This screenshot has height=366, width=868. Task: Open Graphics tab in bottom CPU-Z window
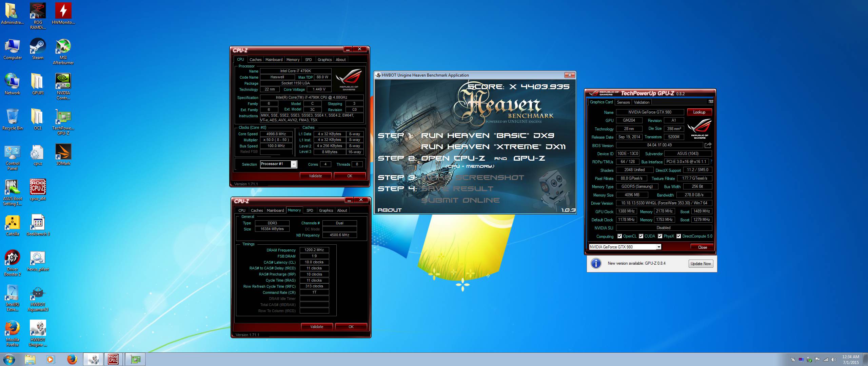pyautogui.click(x=326, y=210)
